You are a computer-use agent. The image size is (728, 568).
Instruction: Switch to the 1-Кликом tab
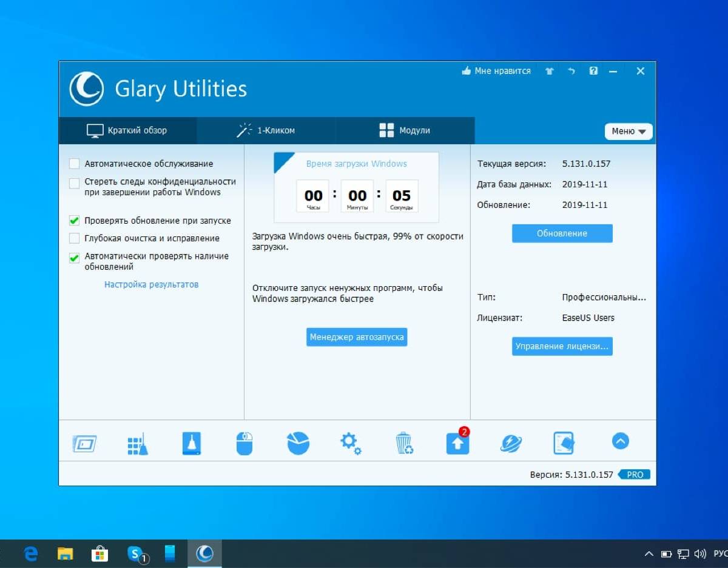[266, 130]
